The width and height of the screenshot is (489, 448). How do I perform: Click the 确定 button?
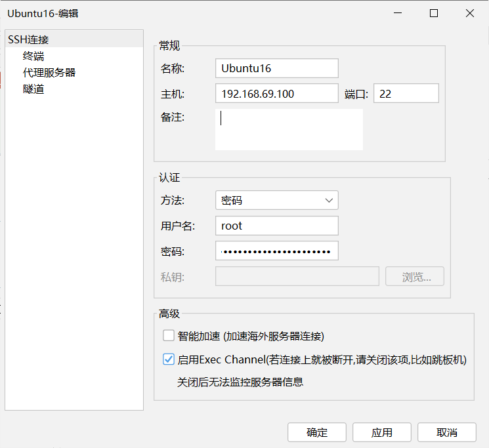317,432
